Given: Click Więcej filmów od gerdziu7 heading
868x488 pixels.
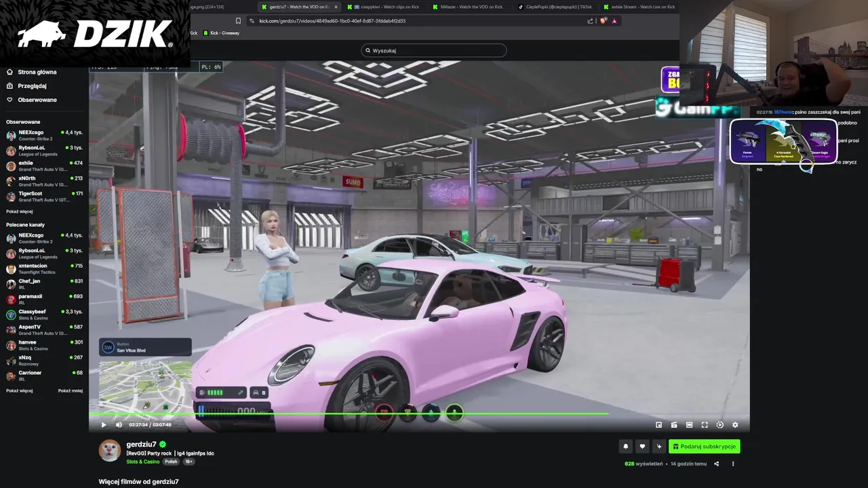Looking at the screenshot, I should [x=138, y=481].
